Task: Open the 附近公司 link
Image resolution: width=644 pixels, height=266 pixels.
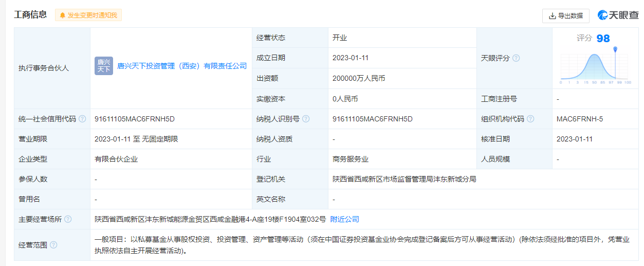Action: coord(344,219)
